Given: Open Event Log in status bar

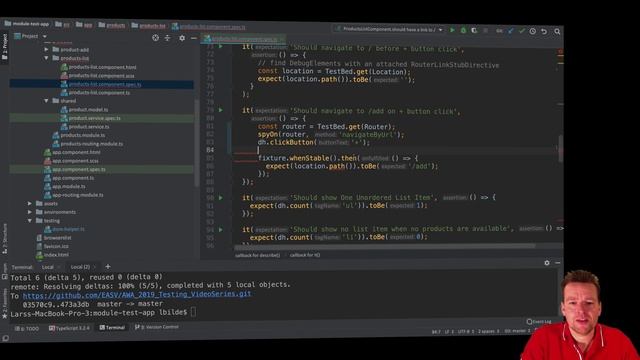Looking at the screenshot, I should (539, 322).
